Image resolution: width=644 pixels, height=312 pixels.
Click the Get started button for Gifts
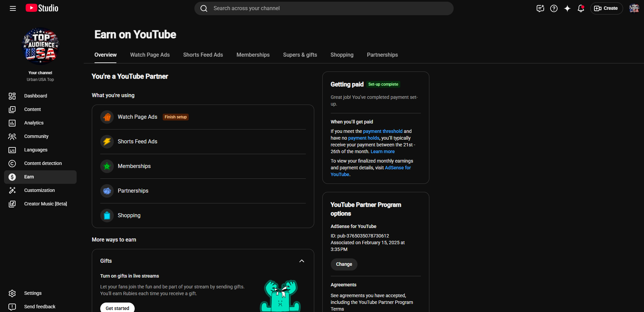point(117,308)
